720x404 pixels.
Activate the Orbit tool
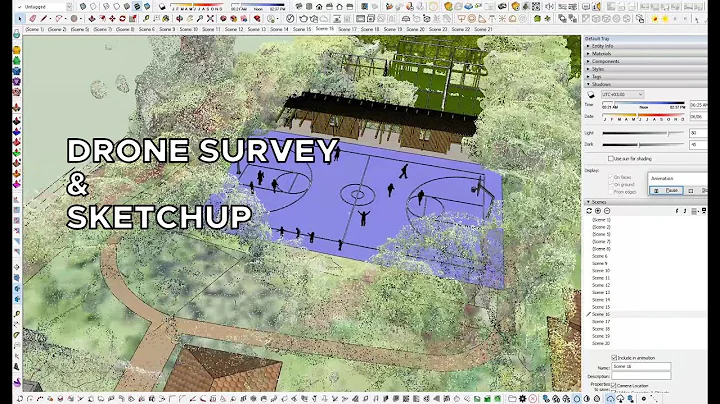[180, 19]
